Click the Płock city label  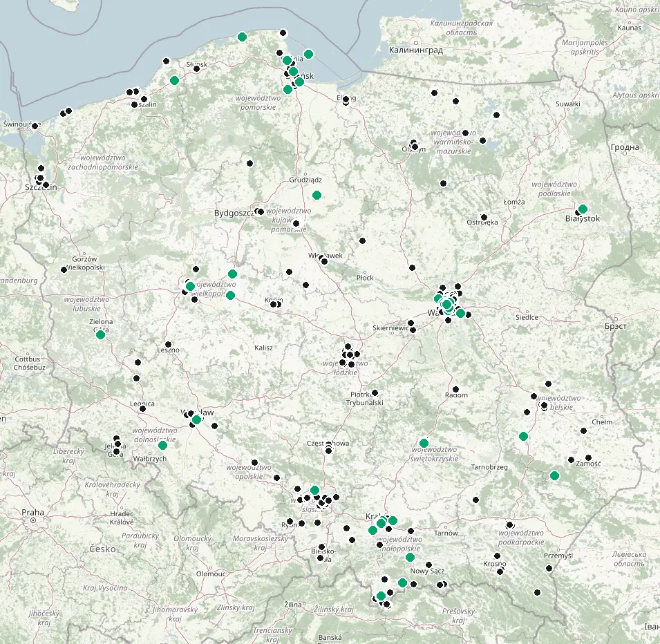click(x=365, y=278)
